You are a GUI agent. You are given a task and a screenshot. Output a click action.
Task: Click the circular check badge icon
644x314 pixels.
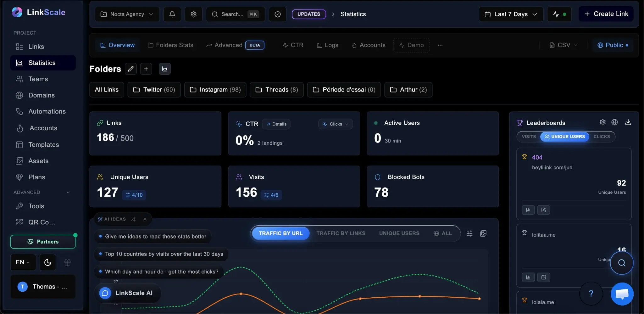pyautogui.click(x=278, y=14)
